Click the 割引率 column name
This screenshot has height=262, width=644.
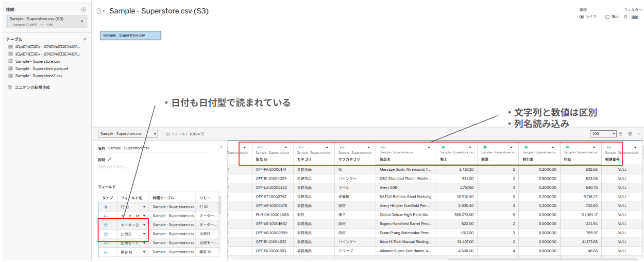point(528,159)
